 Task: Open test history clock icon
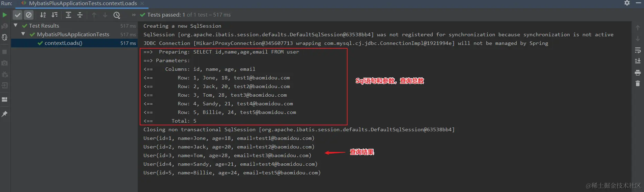click(x=117, y=15)
